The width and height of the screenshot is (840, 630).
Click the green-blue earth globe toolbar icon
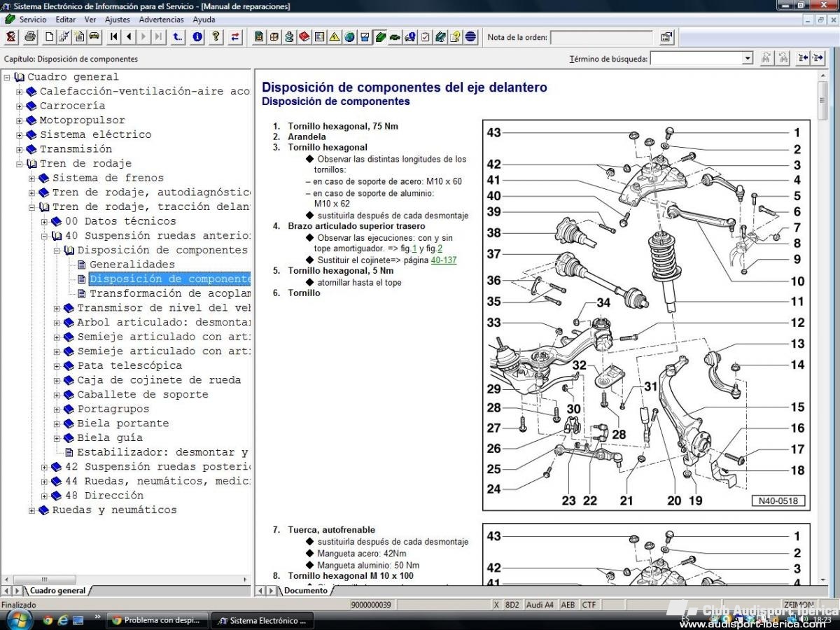[349, 37]
